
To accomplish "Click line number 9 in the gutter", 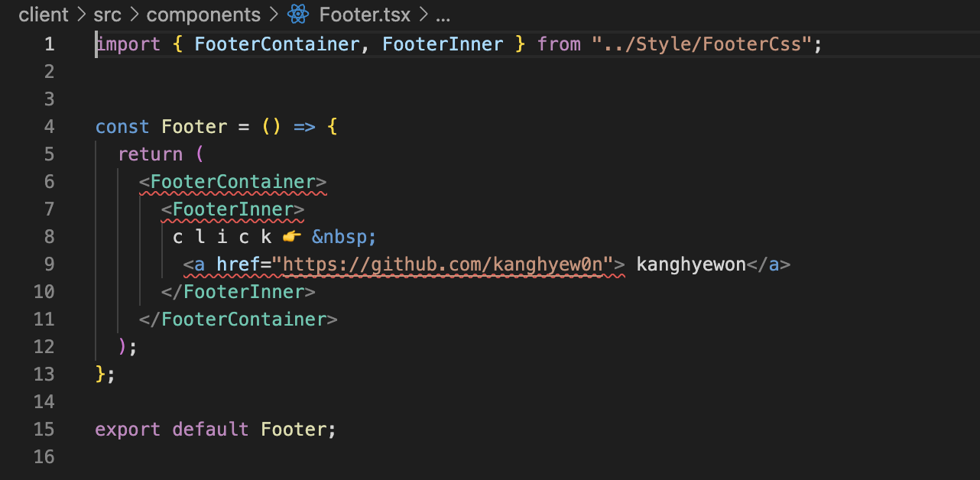I will pyautogui.click(x=49, y=264).
